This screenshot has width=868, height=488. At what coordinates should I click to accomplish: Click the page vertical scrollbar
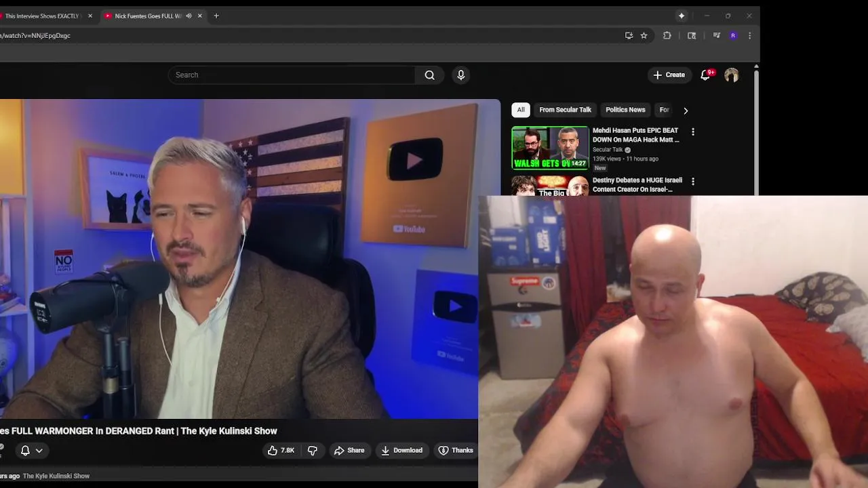click(756, 132)
